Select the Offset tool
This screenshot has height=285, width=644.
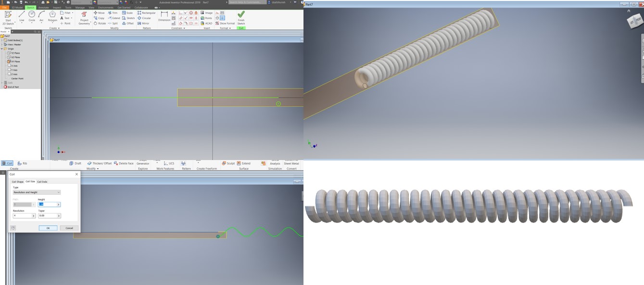pos(128,23)
